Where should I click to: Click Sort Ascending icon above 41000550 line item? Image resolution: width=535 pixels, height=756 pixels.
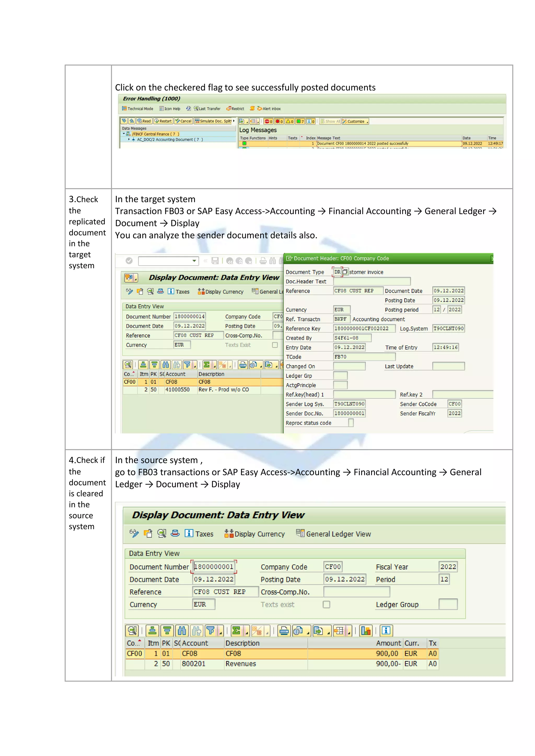(x=143, y=364)
